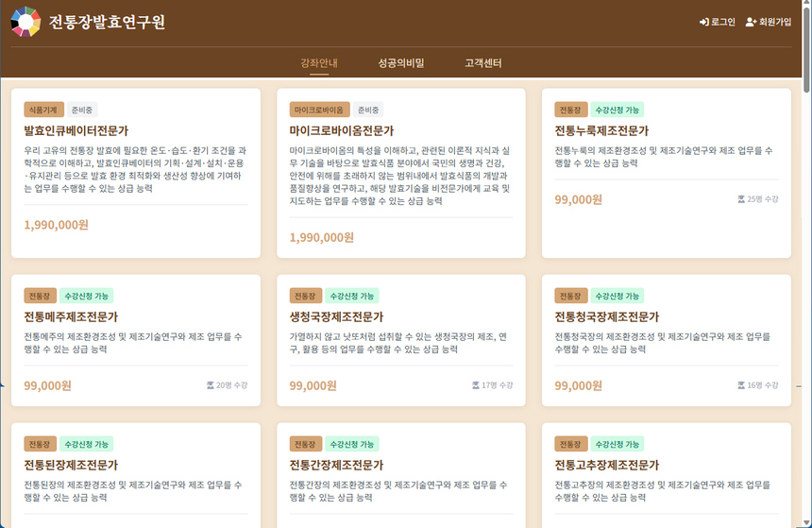Click the scrollbar up arrow
The image size is (812, 528).
coord(807,4)
